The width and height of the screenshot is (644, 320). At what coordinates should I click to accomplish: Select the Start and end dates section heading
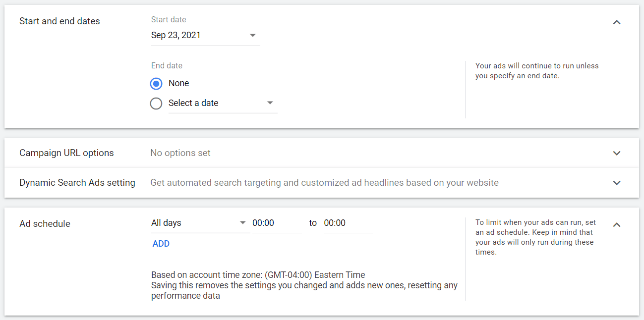click(x=59, y=21)
